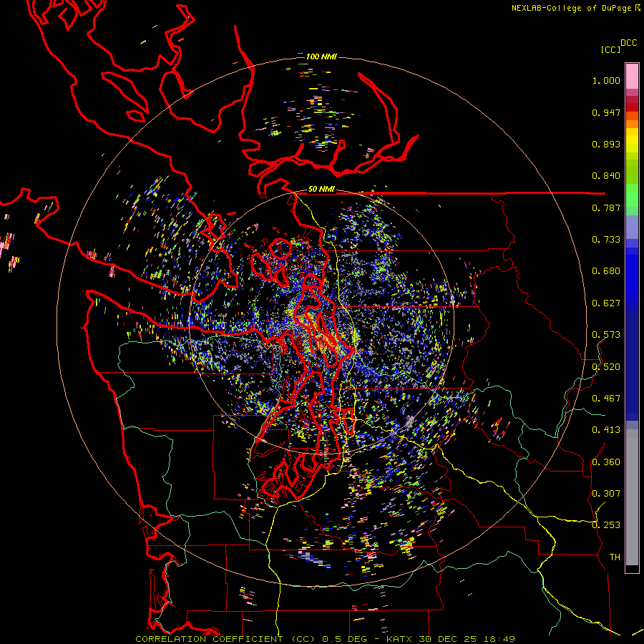Click the 0.947 scale value
Viewport: 644px width, 644px height.
point(606,112)
